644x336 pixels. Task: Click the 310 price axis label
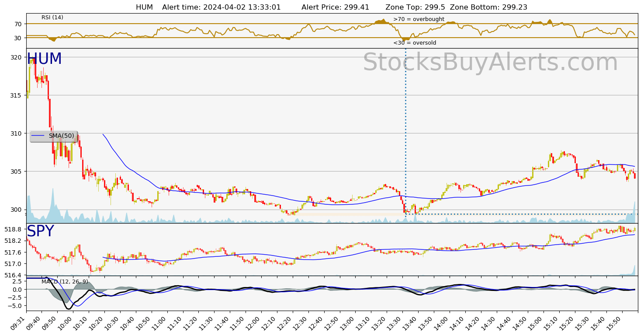coord(17,133)
